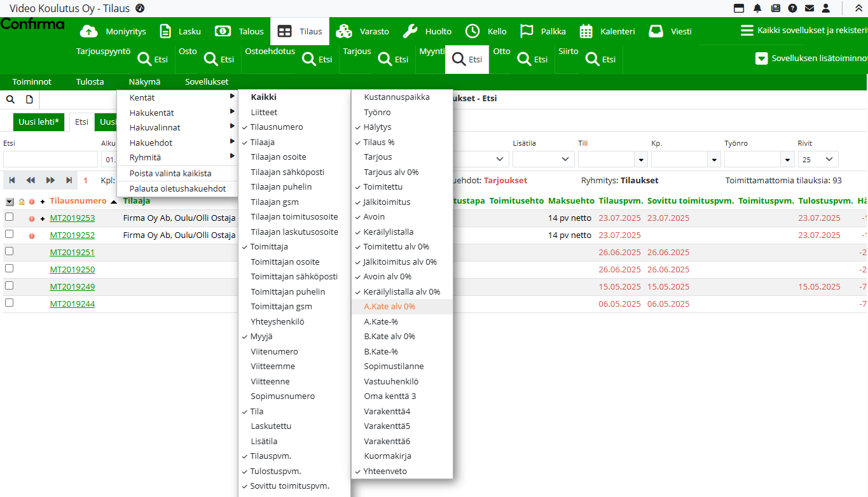868x497 pixels.
Task: Click the notification bell icon
Action: 757,8
